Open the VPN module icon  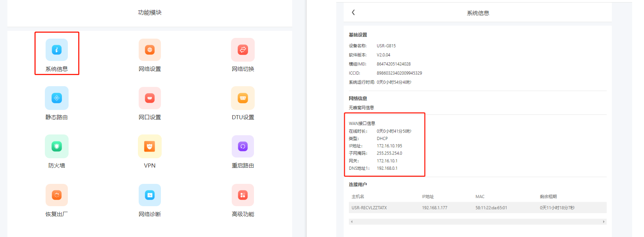coord(150,146)
